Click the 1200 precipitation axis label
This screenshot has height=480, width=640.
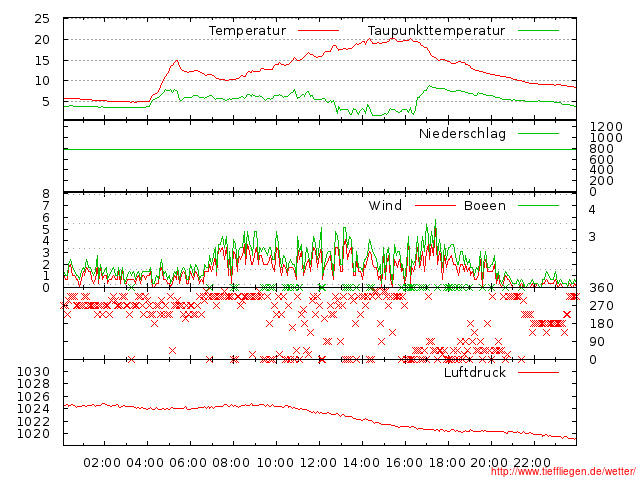point(606,127)
